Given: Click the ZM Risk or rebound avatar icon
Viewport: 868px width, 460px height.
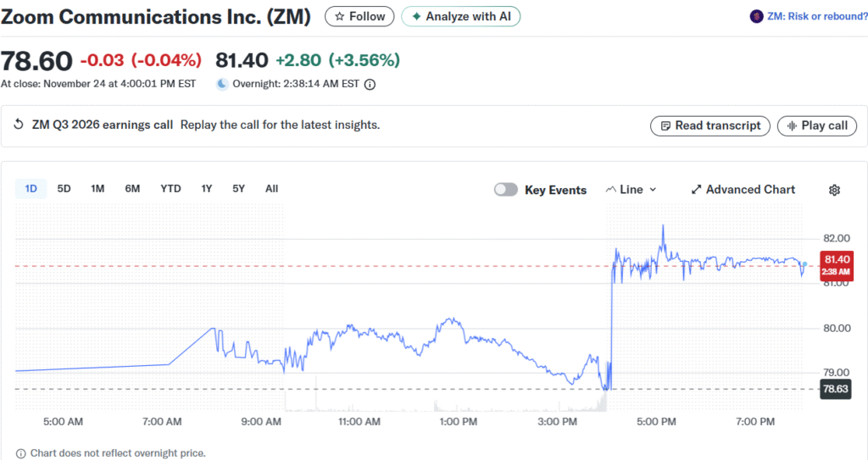Looking at the screenshot, I should pos(756,16).
